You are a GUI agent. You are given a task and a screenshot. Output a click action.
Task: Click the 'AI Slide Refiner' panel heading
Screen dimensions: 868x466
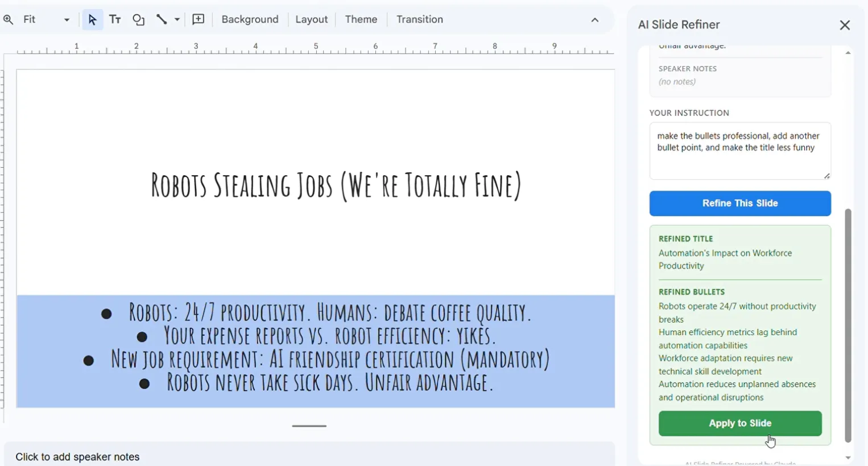tap(679, 25)
